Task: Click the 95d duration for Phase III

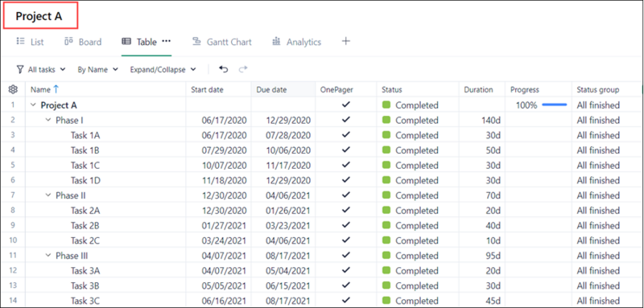Action: (x=493, y=256)
